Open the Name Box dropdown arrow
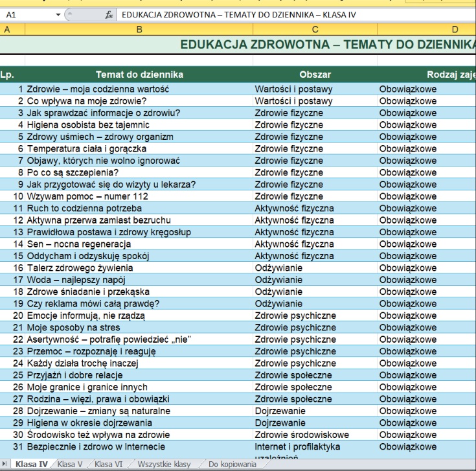The image size is (476, 471). [x=58, y=14]
